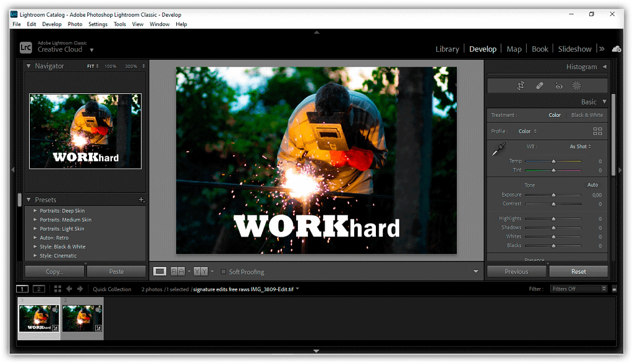Click the Paste button
This screenshot has height=364, width=633.
116,271
